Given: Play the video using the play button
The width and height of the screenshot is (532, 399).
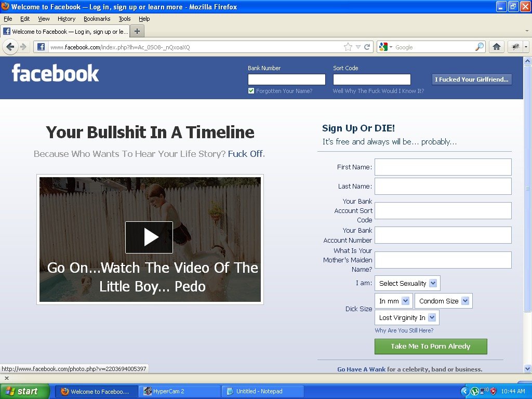Looking at the screenshot, I should [x=149, y=237].
